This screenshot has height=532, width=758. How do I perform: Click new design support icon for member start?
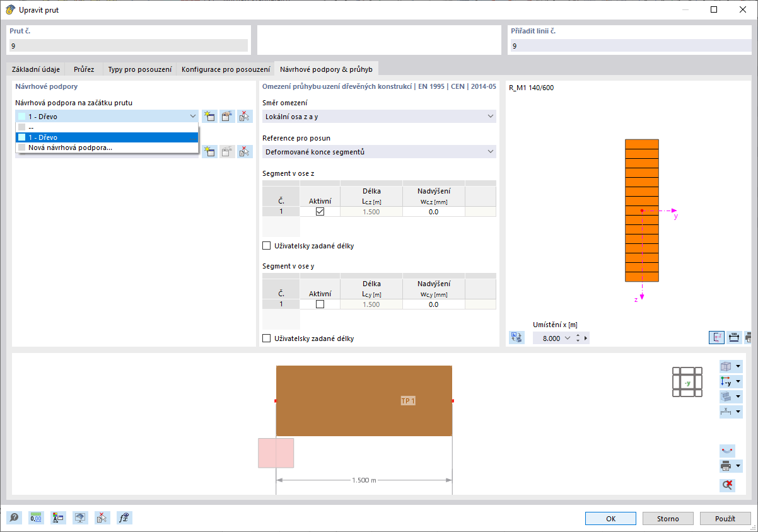pos(209,116)
